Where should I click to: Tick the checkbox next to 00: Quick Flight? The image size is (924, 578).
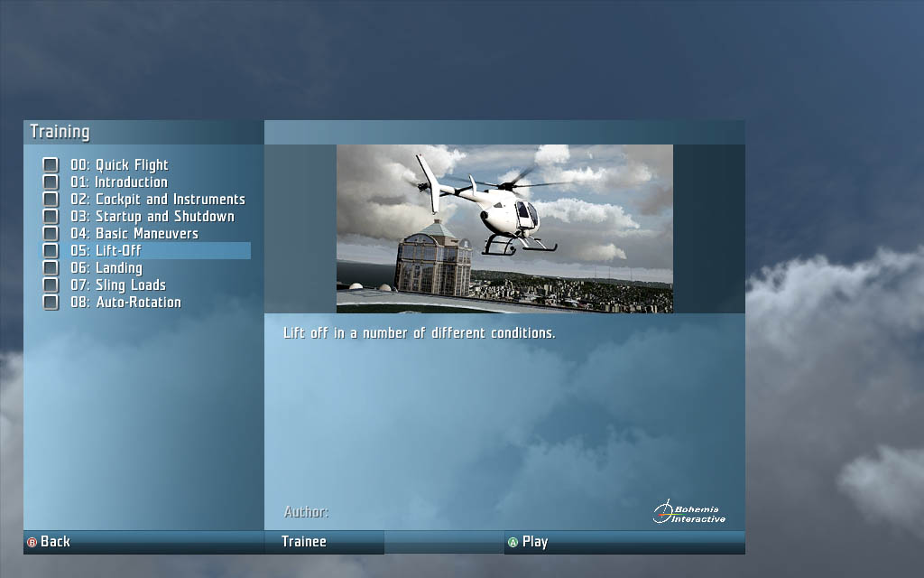click(51, 165)
